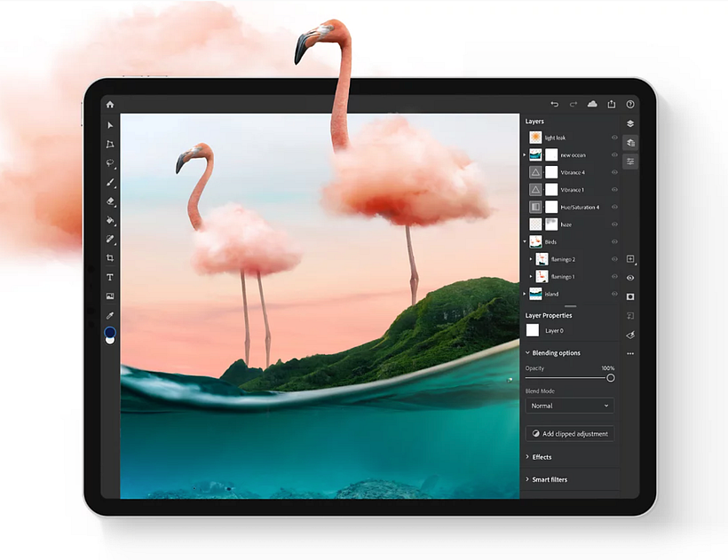Hide the light leak layer
The image size is (728, 560).
click(x=613, y=138)
